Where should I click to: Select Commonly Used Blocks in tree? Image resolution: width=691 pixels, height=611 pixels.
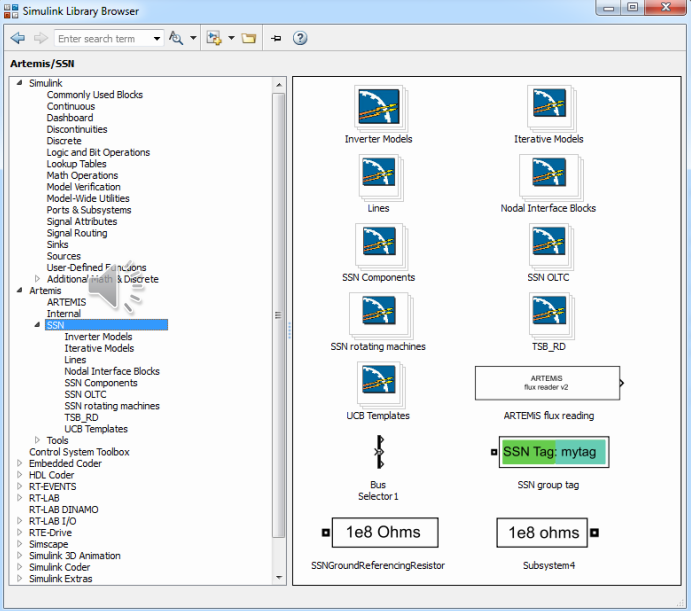pos(95,95)
